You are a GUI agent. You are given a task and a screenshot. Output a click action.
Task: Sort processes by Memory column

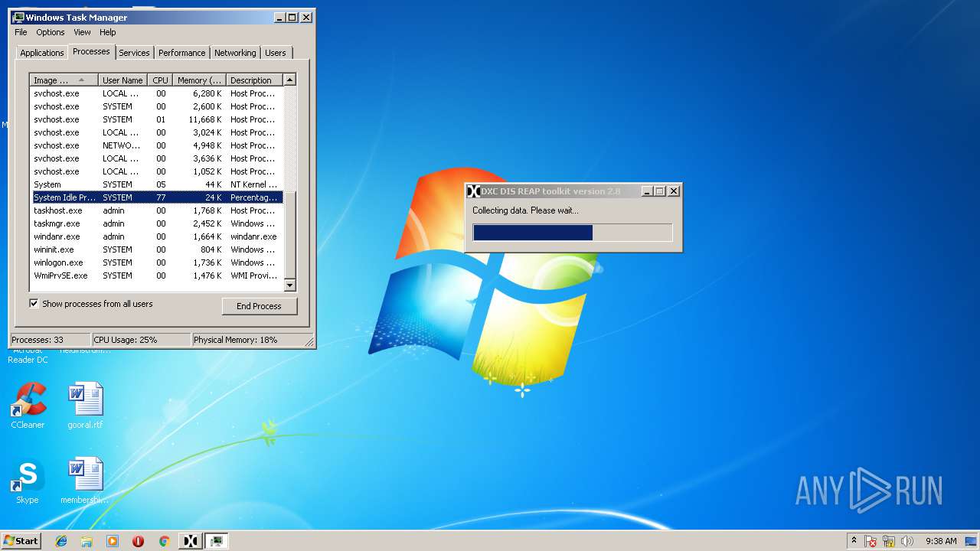pyautogui.click(x=199, y=80)
